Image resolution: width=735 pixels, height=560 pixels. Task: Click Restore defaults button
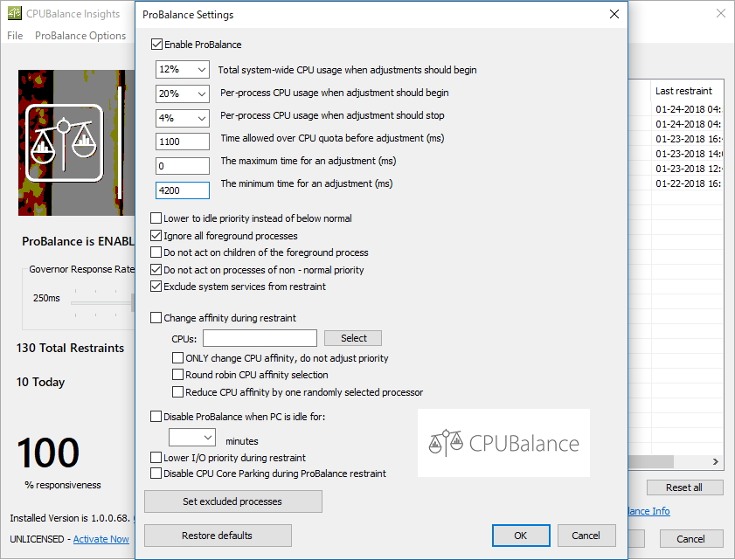(218, 536)
